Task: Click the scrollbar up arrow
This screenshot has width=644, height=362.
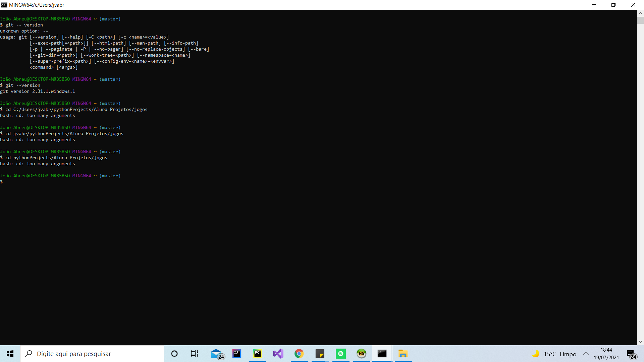Action: coord(640,13)
